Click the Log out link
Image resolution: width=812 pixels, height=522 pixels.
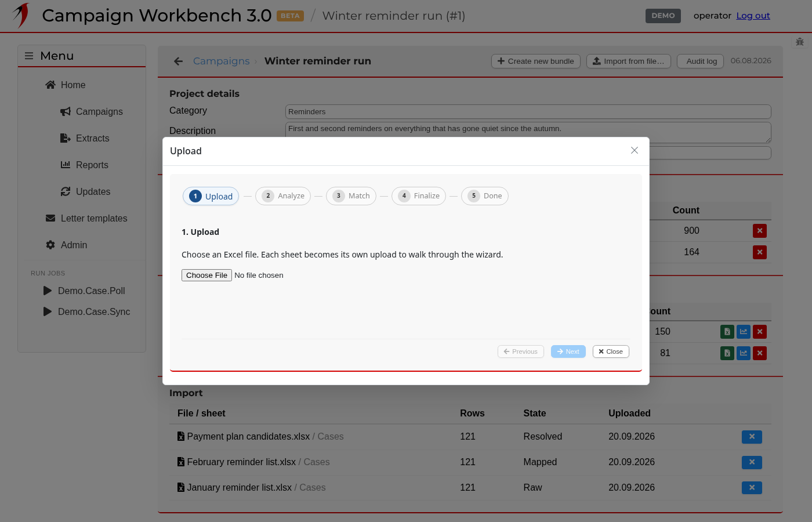click(x=753, y=16)
